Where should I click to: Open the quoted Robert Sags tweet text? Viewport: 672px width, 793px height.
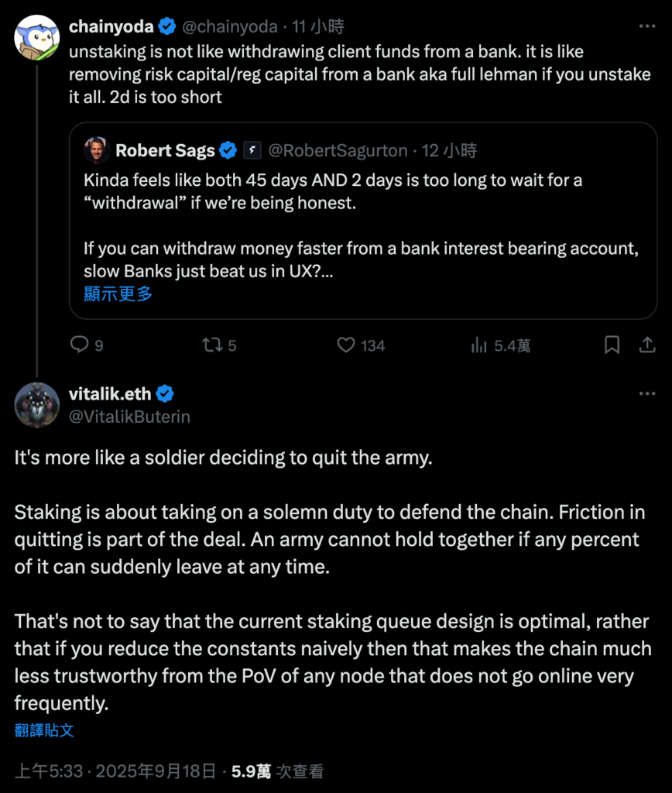point(333,225)
